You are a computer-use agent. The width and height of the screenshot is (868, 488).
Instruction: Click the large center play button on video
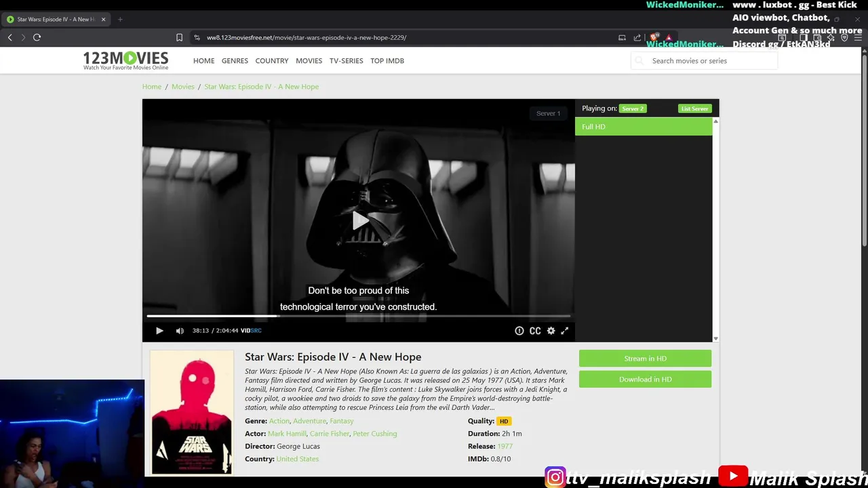[x=359, y=220]
